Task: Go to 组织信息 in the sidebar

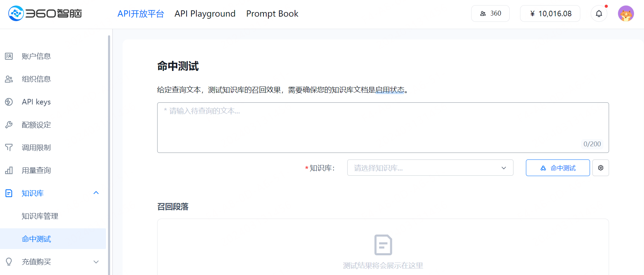Action: click(36, 79)
